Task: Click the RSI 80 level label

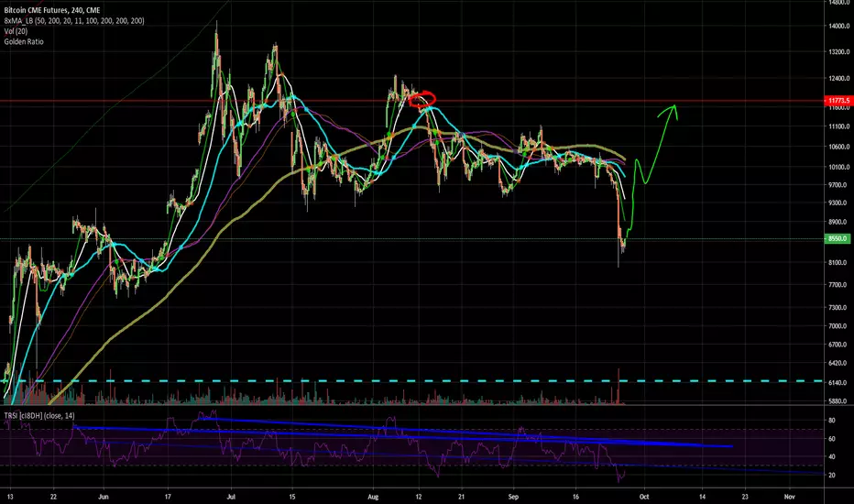Action: point(832,421)
